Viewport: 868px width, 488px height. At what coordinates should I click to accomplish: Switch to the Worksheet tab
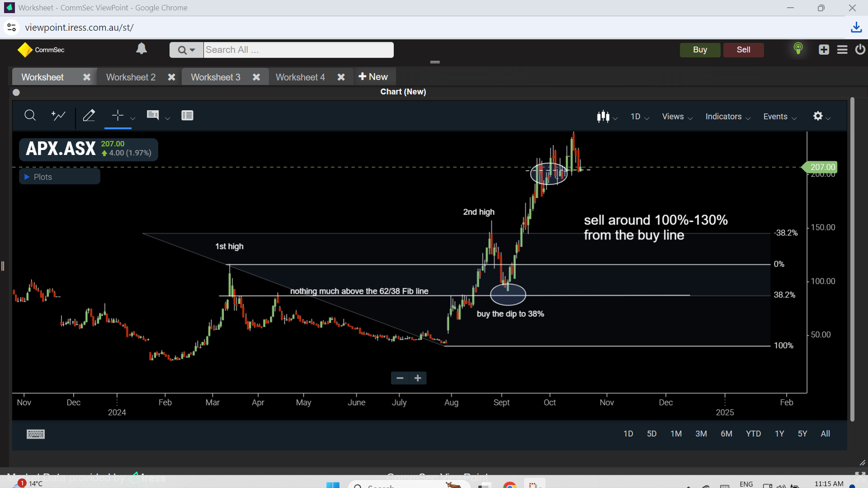(x=42, y=77)
